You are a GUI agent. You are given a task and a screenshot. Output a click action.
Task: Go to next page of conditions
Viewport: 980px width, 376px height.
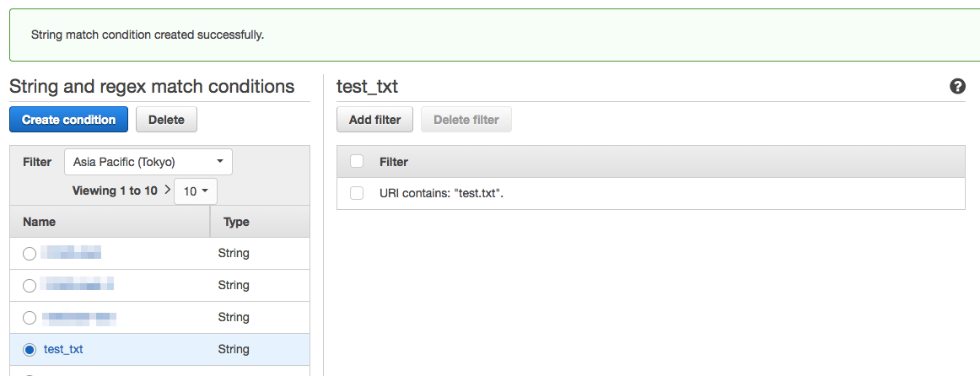click(x=166, y=191)
